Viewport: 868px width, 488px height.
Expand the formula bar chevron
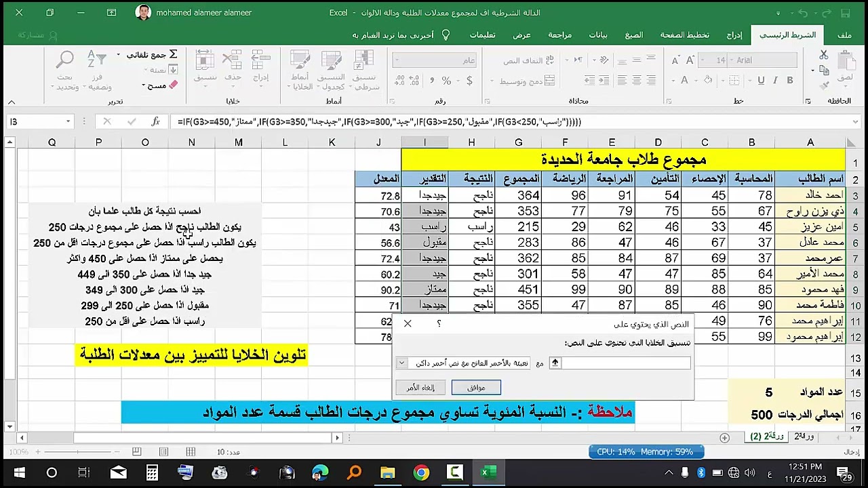point(856,122)
